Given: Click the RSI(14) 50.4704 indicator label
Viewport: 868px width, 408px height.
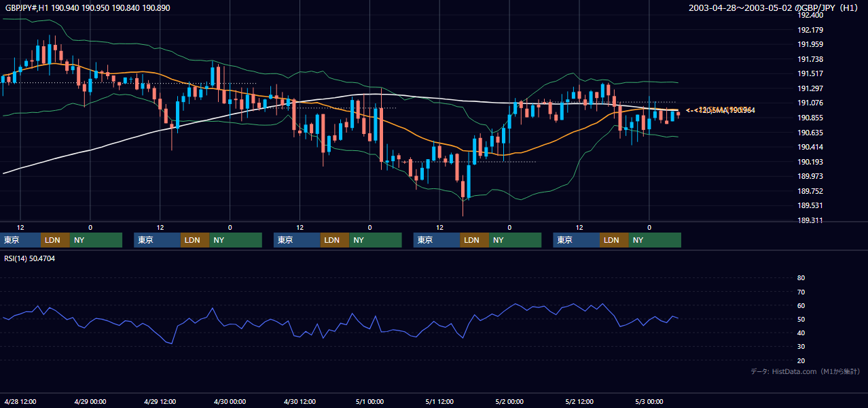Looking at the screenshot, I should point(30,258).
